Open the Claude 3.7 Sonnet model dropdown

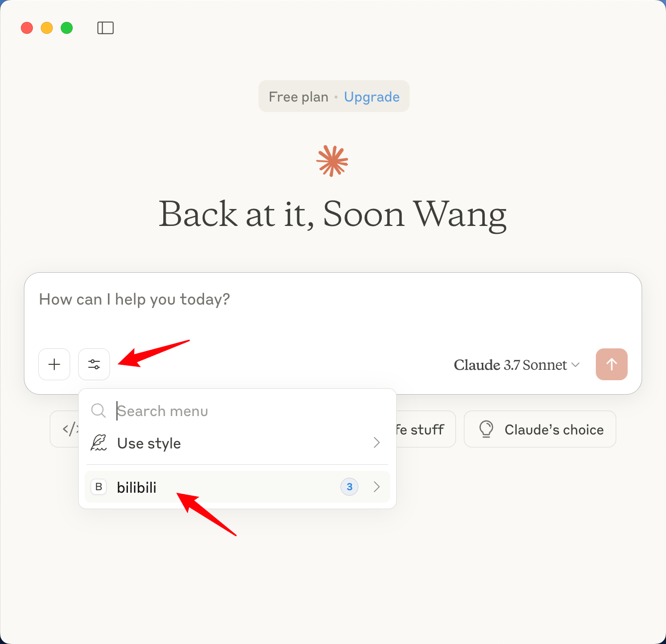pos(517,365)
